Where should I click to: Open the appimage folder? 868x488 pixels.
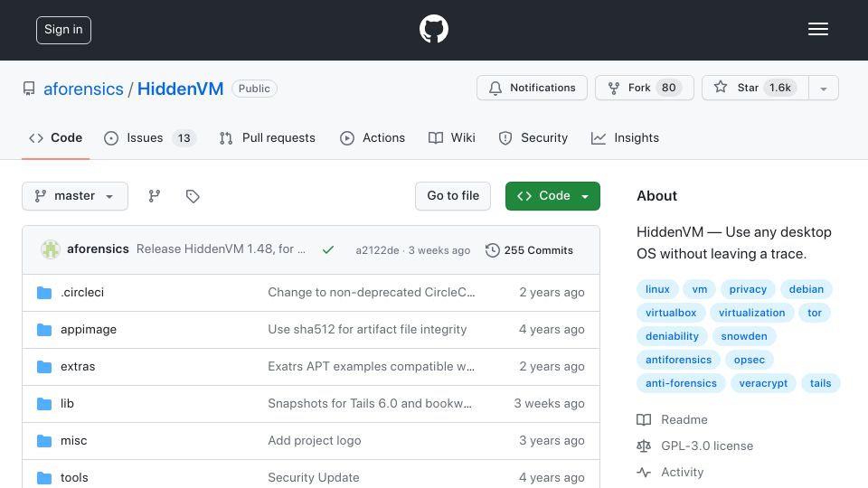tap(89, 329)
